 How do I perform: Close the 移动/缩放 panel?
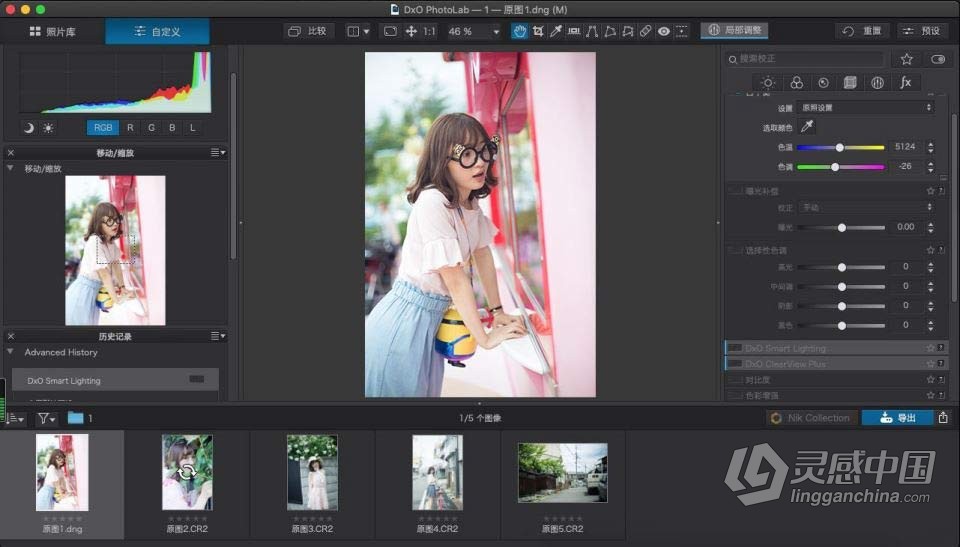pos(10,153)
